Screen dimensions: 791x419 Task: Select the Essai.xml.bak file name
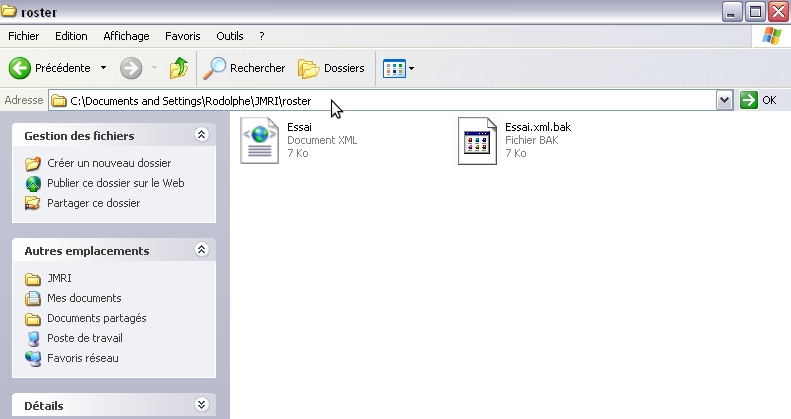pos(538,127)
